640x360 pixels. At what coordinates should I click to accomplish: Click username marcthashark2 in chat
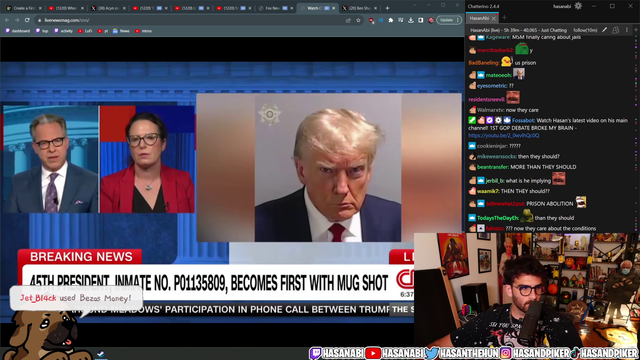point(495,50)
